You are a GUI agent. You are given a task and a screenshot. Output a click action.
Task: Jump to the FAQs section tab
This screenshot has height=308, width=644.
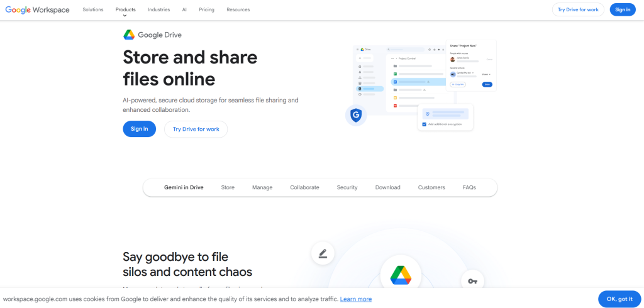coord(469,187)
